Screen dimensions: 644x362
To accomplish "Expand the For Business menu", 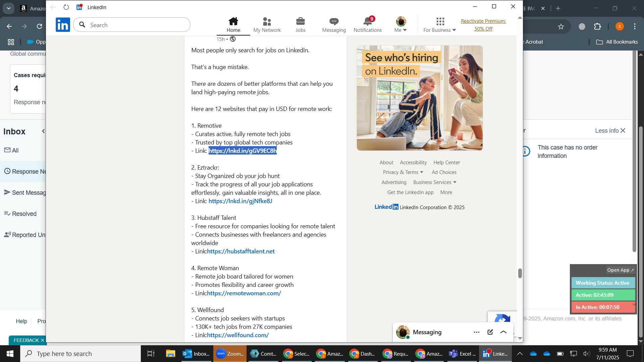I will point(440,25).
